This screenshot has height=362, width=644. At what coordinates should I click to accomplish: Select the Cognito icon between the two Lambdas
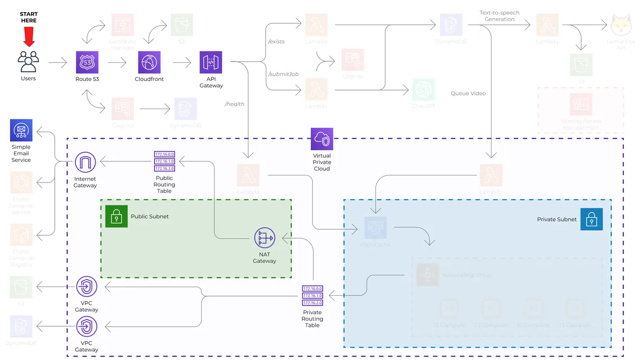[x=353, y=60]
